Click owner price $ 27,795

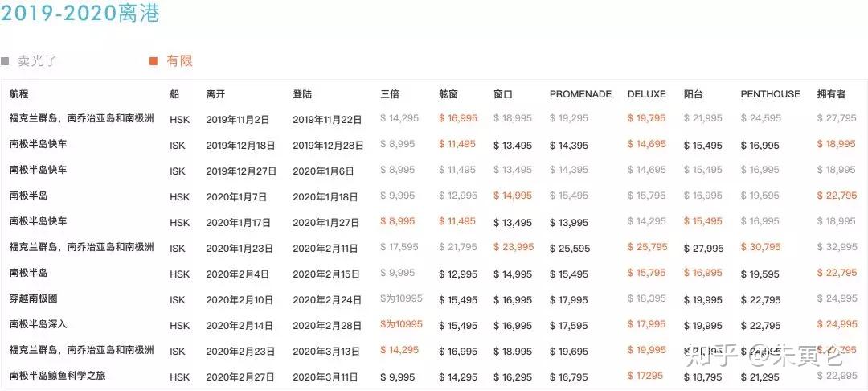click(837, 118)
